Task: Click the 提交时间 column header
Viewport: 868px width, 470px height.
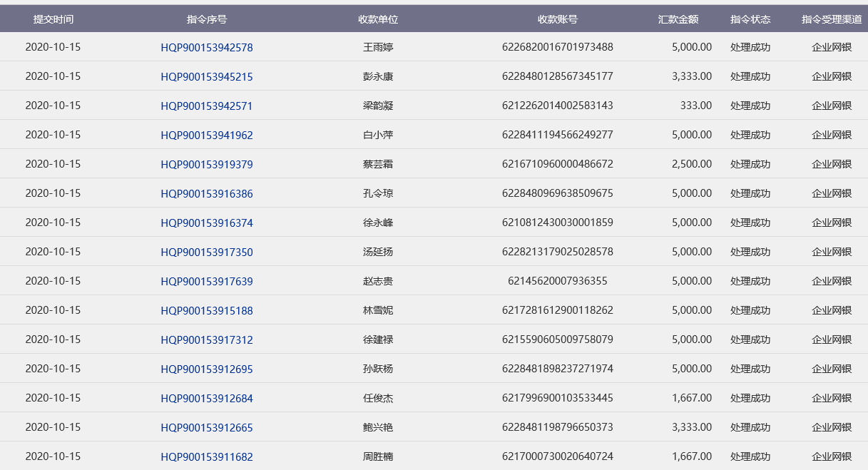Action: (x=53, y=19)
